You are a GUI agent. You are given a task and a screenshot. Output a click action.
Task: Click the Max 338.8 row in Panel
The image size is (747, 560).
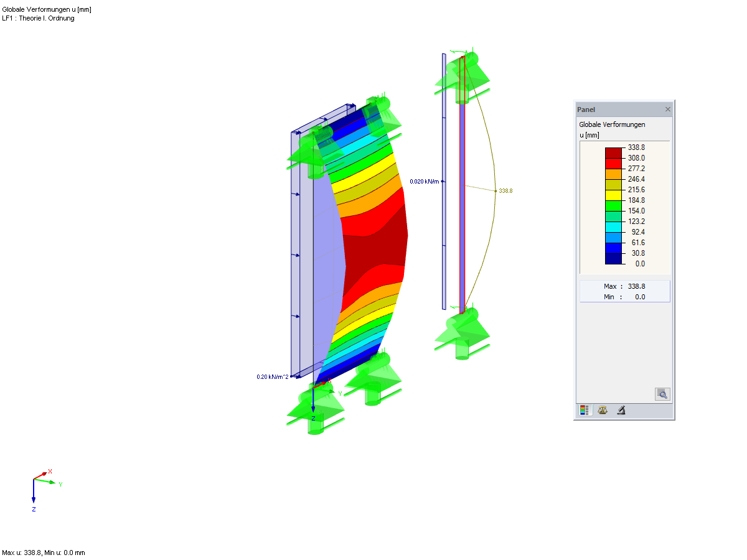point(624,286)
